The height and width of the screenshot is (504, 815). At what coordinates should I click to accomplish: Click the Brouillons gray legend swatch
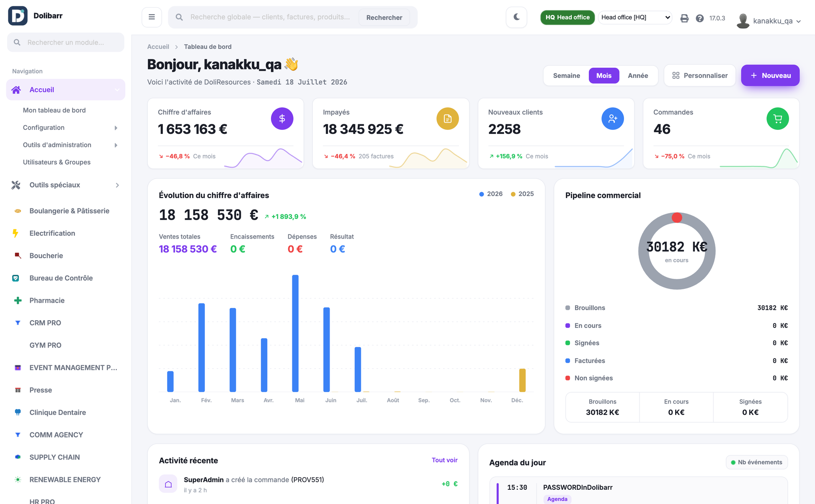click(x=568, y=308)
